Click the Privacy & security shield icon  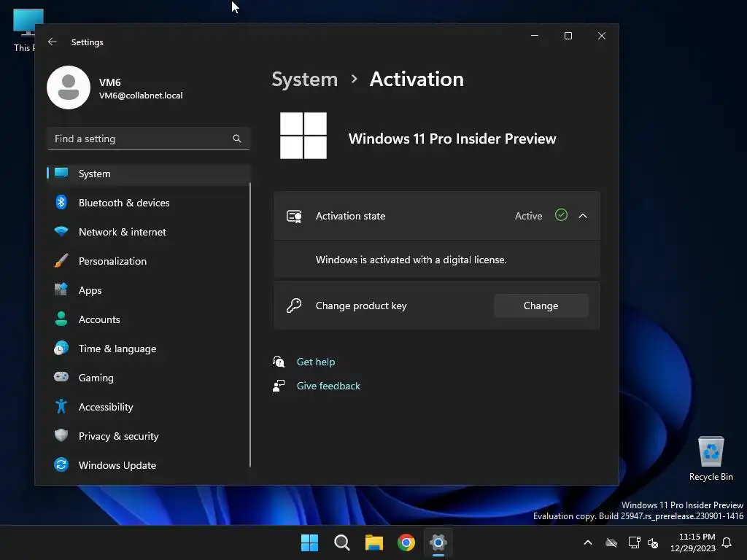point(61,435)
